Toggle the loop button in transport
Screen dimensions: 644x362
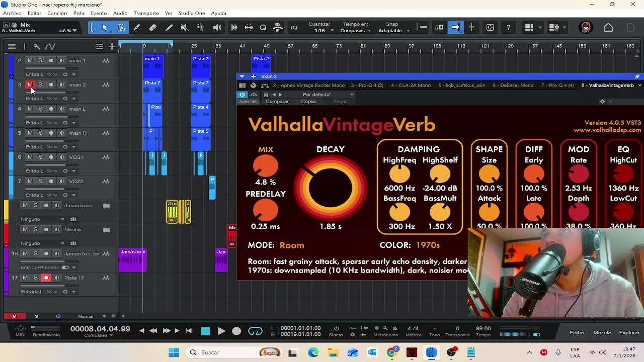[x=256, y=331]
